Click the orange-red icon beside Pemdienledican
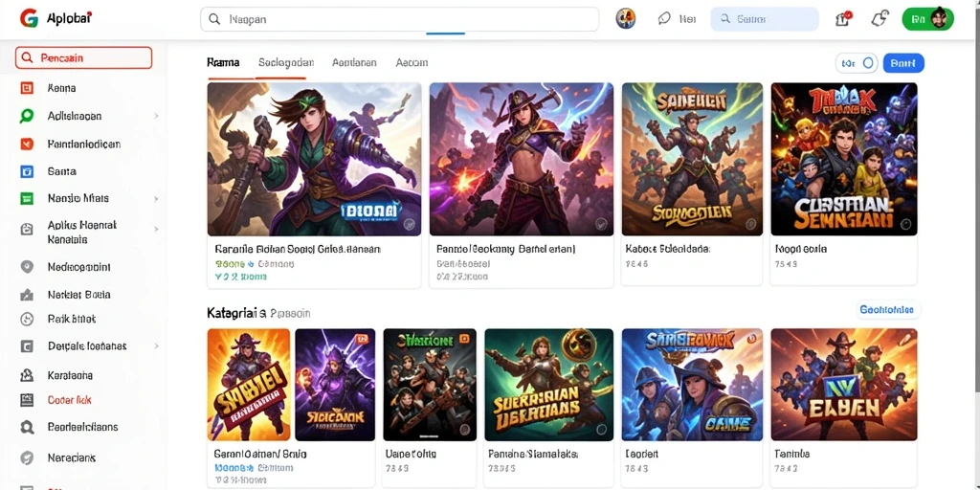Screen dimensions: 980x490 27,144
